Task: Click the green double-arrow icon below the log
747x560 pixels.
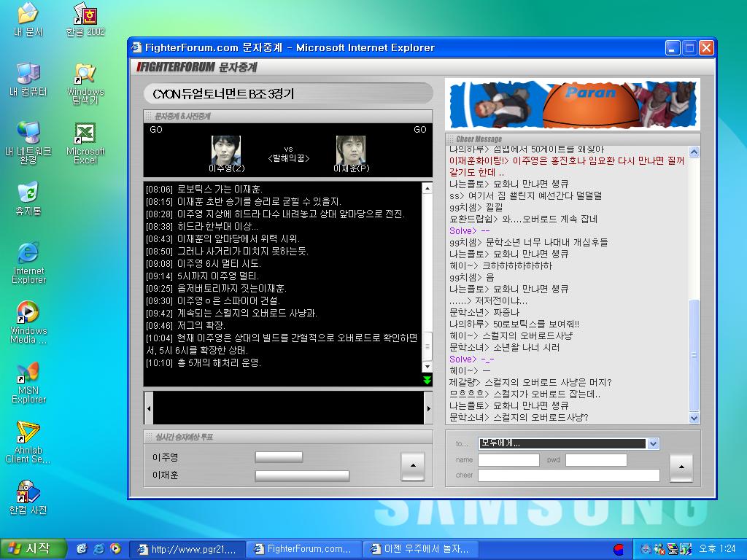Action: 427,379
